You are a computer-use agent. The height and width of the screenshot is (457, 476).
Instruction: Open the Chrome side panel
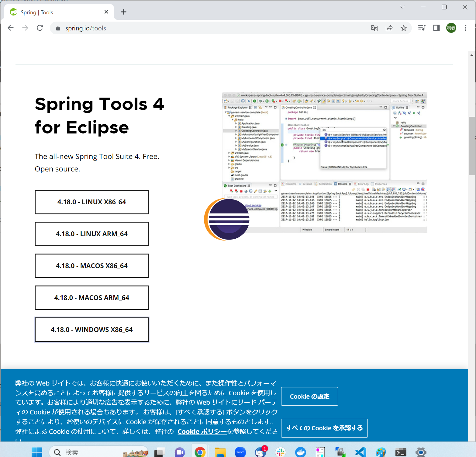pos(436,28)
